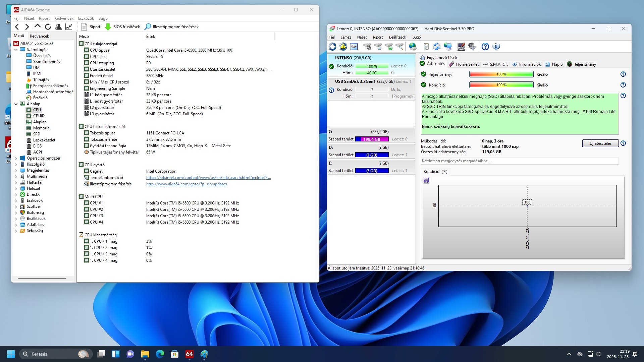Click help icon next to Teljesítmény bar
The height and width of the screenshot is (362, 644).
point(623,74)
